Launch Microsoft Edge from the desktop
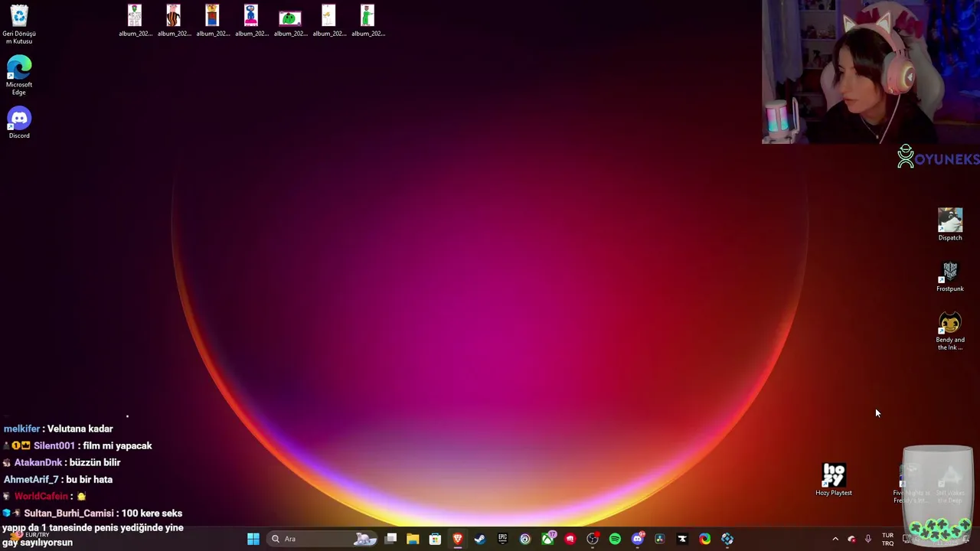The image size is (980, 551). coord(19,75)
